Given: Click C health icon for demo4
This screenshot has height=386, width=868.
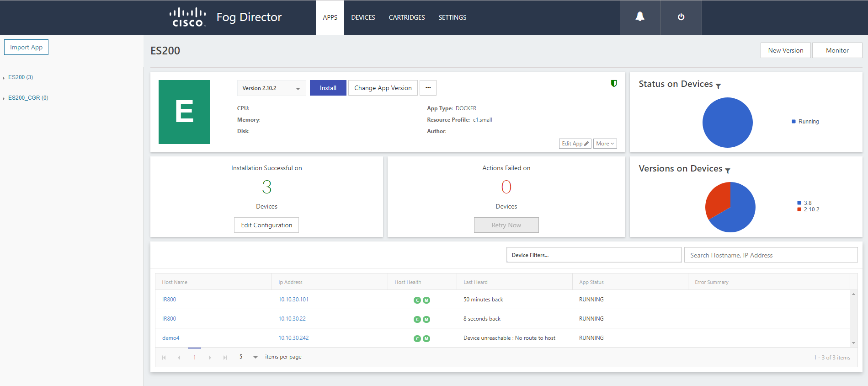Looking at the screenshot, I should coord(417,339).
